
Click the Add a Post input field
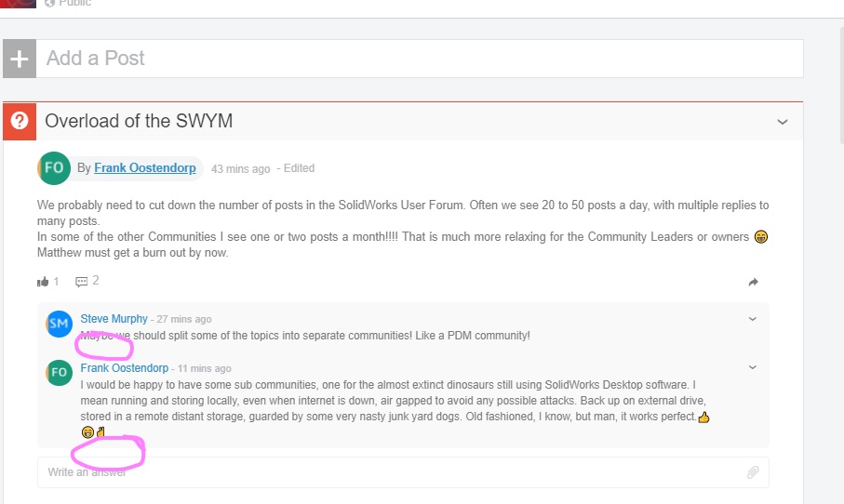click(419, 58)
